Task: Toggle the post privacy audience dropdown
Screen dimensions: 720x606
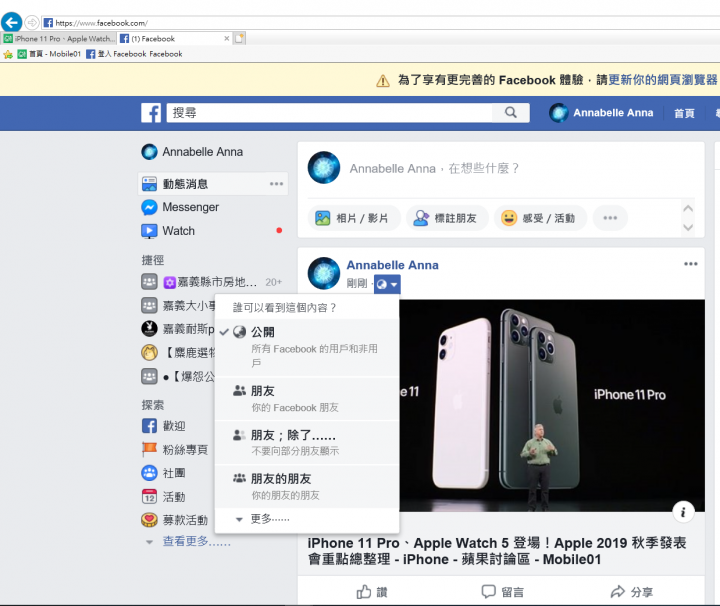Action: 387,284
